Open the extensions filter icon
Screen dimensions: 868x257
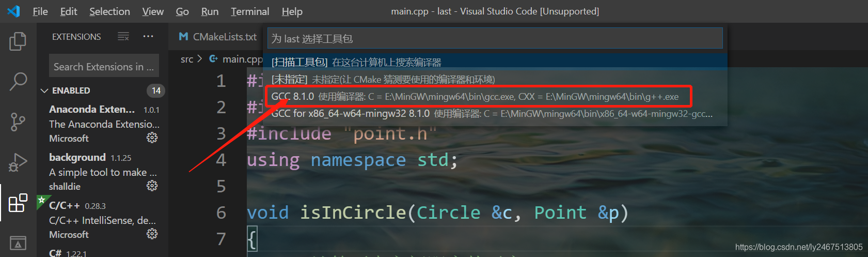(123, 36)
